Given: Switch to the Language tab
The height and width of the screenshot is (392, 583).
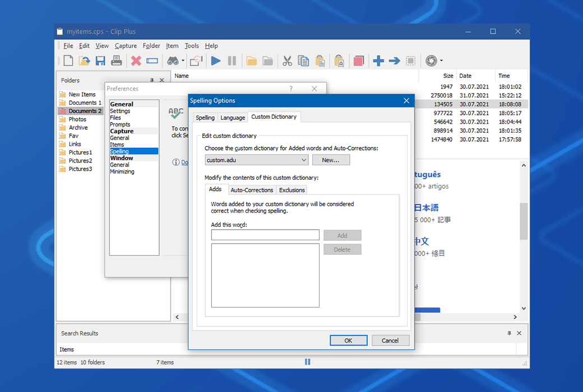Looking at the screenshot, I should pos(233,118).
